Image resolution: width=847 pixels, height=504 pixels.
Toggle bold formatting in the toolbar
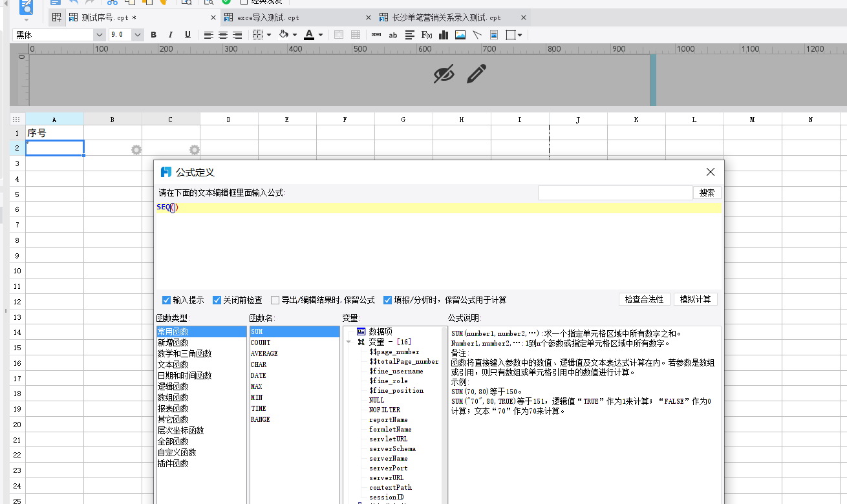(x=153, y=35)
